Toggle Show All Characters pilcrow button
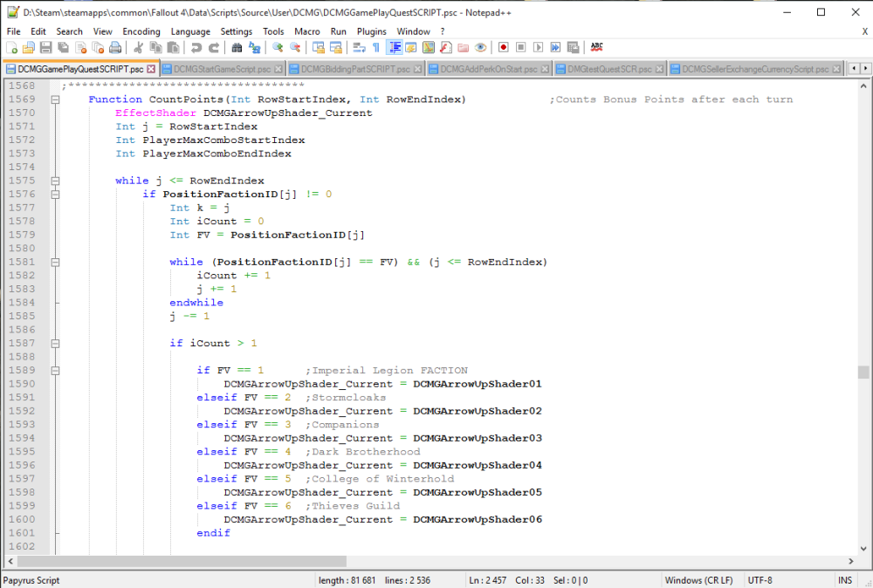Image resolution: width=873 pixels, height=588 pixels. (376, 48)
